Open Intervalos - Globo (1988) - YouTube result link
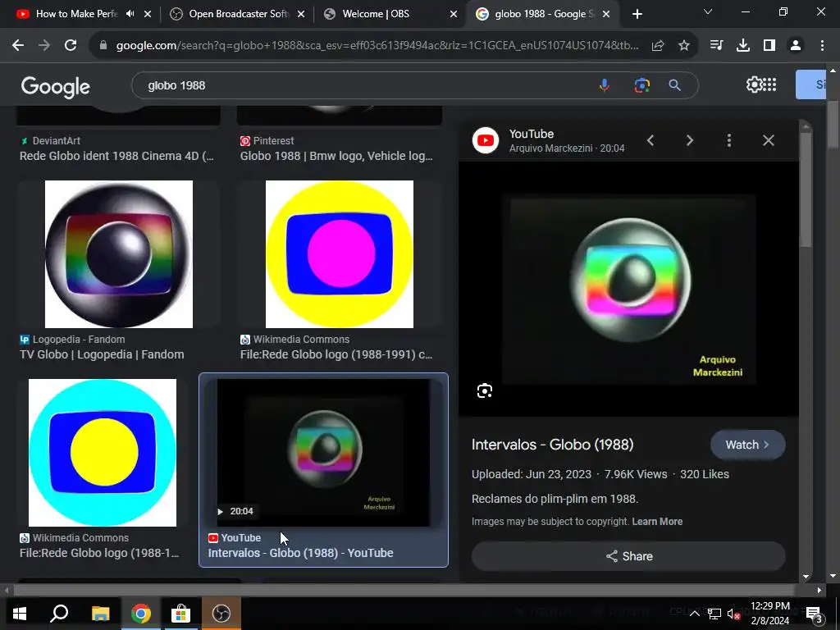 tap(300, 553)
